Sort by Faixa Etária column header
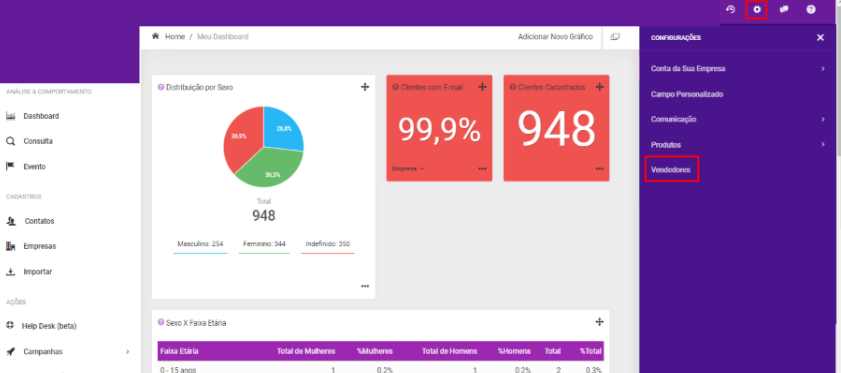The height and width of the screenshot is (373, 841). [179, 351]
